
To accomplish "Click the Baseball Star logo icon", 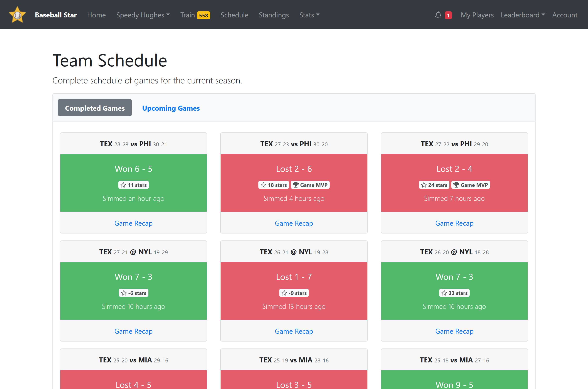I will (x=17, y=15).
